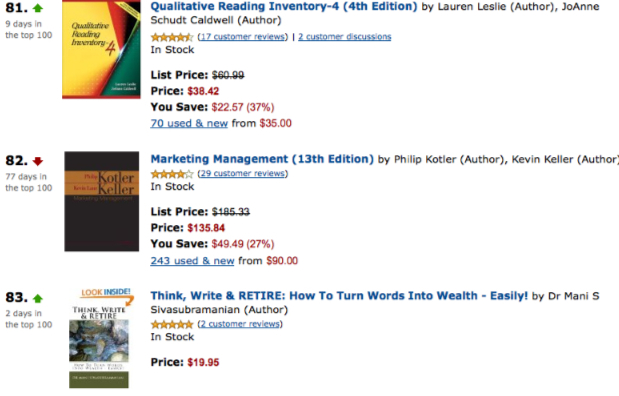
Task: Open Qualitative Reading Inventory-4 (4th Edition) title
Action: pyautogui.click(x=284, y=6)
